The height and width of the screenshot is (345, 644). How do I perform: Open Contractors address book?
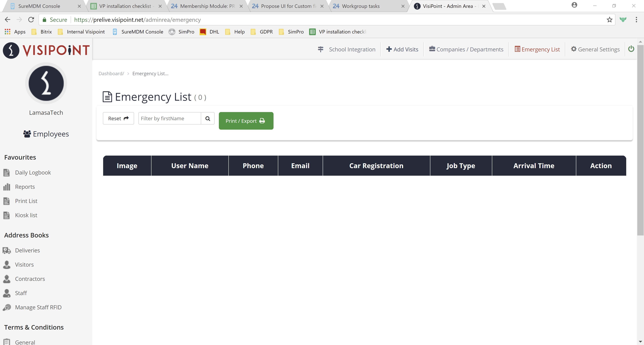[30, 279]
